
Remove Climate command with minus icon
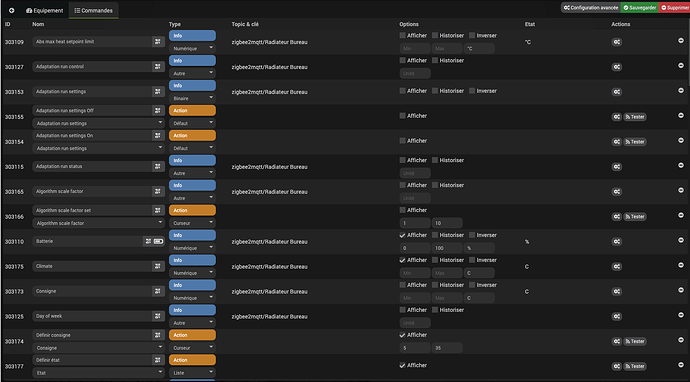(681, 265)
